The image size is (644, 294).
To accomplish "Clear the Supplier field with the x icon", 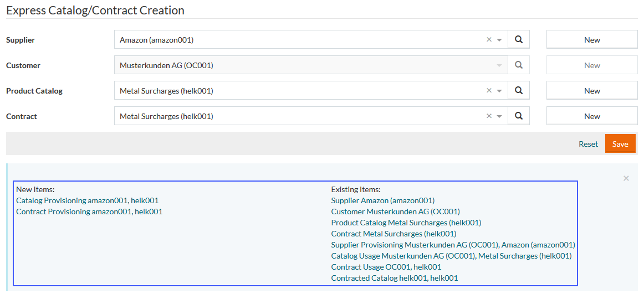I will (489, 40).
